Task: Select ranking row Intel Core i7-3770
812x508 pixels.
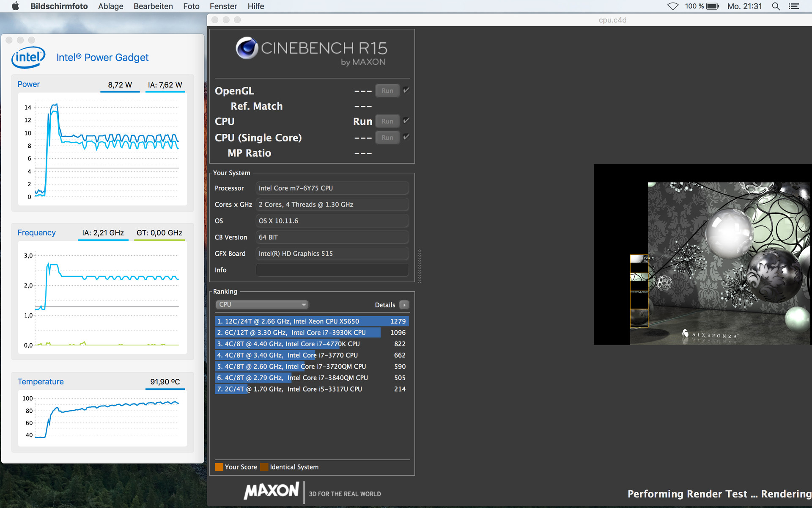Action: point(312,355)
